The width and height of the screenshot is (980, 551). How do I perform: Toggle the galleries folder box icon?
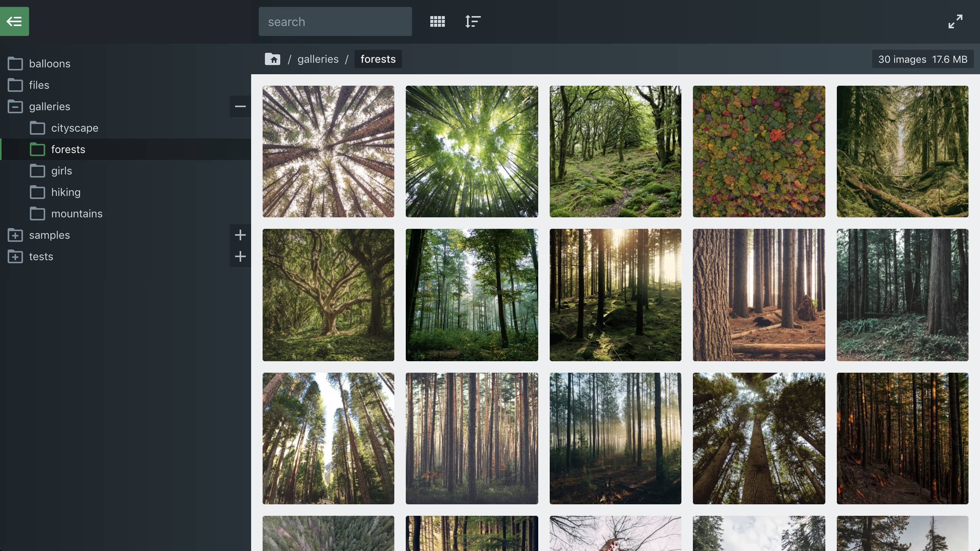click(15, 106)
